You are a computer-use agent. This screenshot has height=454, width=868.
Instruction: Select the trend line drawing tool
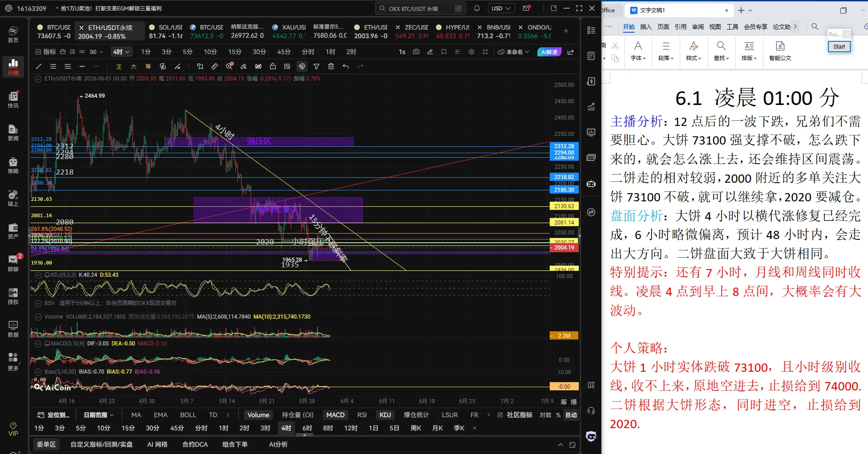pos(39,66)
